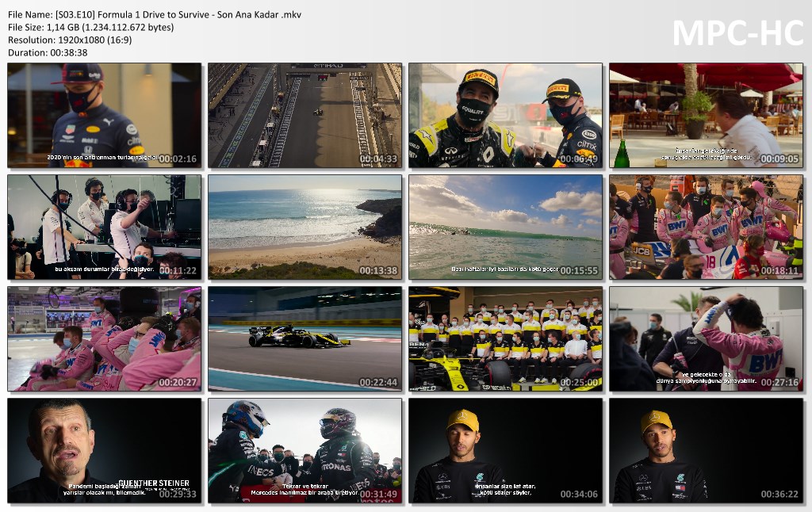This screenshot has width=812, height=512.
Task: Select the pit wall crew thumbnail at 00:11:22
Action: pyautogui.click(x=104, y=227)
